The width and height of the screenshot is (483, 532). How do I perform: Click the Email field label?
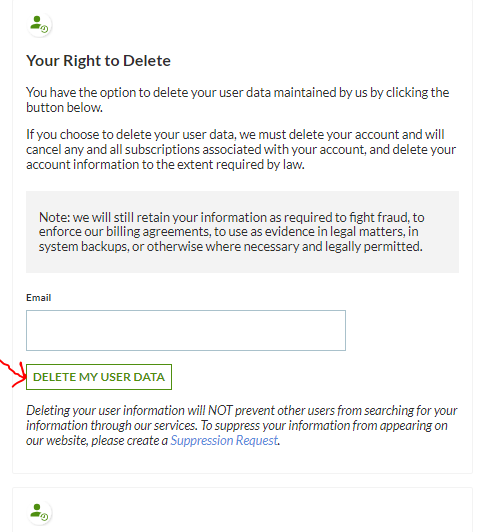pyautogui.click(x=38, y=298)
